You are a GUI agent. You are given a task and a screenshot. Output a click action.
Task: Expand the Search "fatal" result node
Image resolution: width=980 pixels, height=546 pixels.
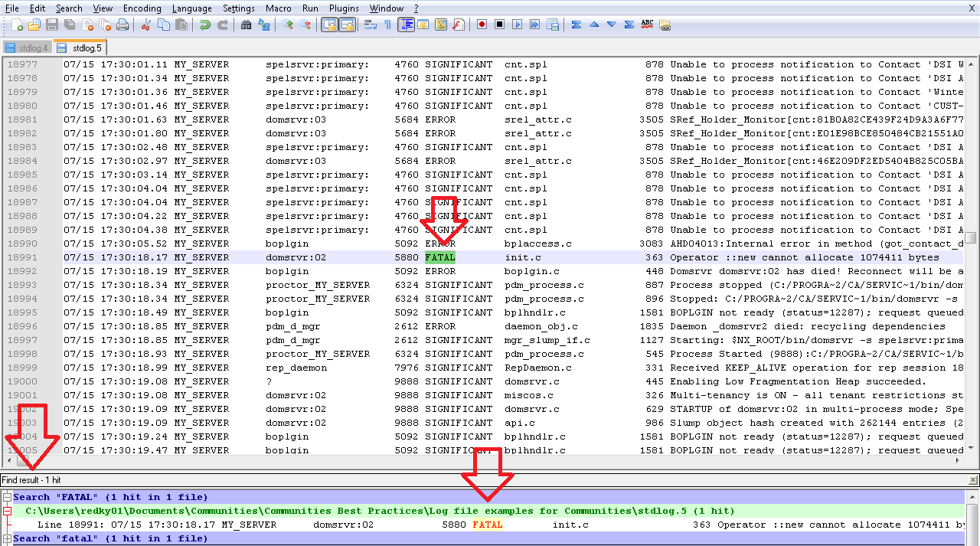pos(7,538)
